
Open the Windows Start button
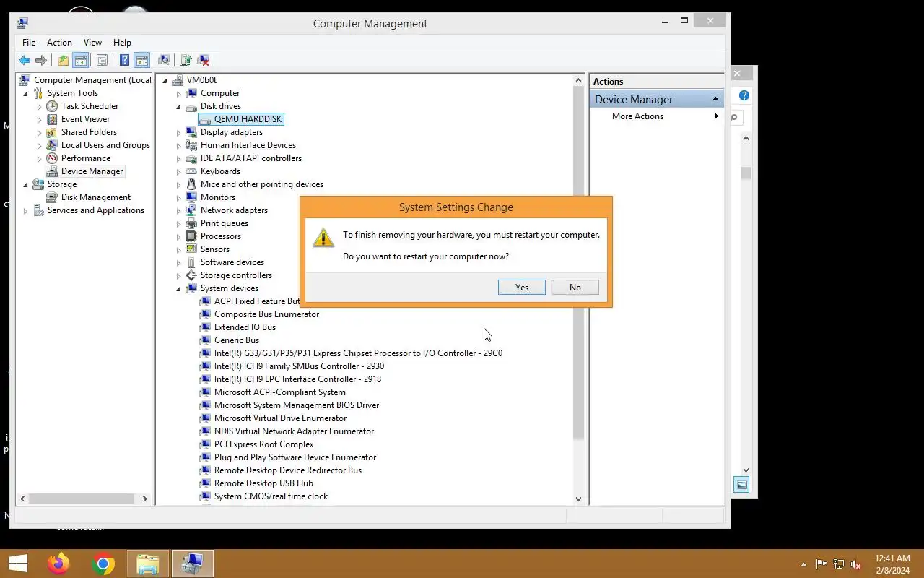click(17, 564)
